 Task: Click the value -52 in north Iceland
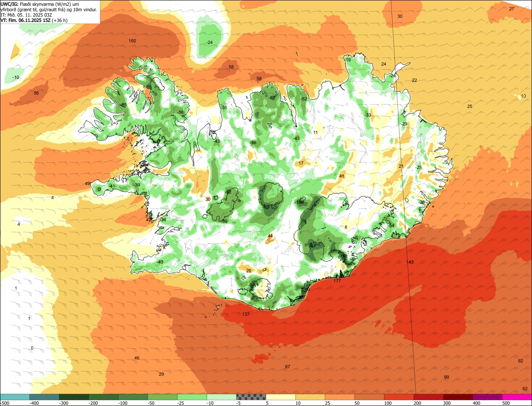[x=304, y=99]
